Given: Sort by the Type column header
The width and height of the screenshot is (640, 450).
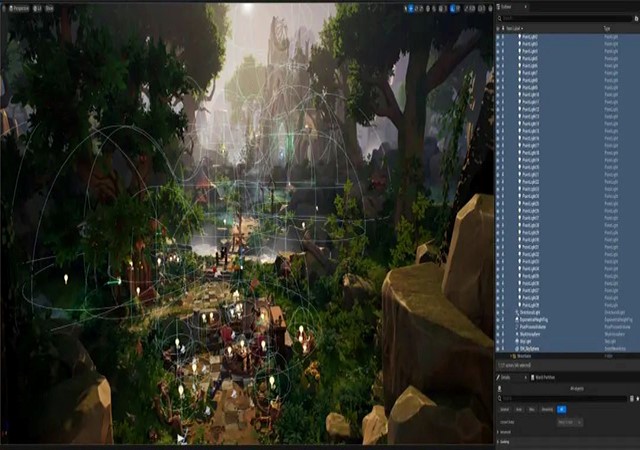Looking at the screenshot, I should (607, 29).
